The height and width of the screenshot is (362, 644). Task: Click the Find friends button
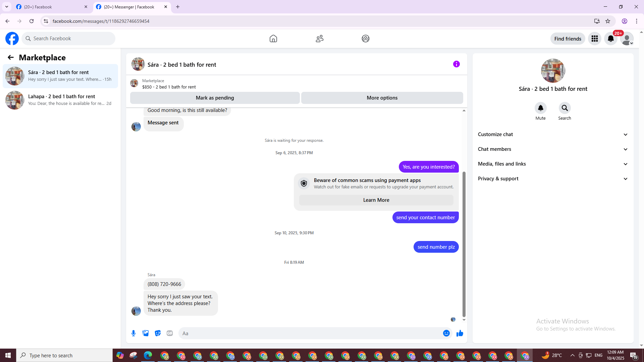pos(568,39)
